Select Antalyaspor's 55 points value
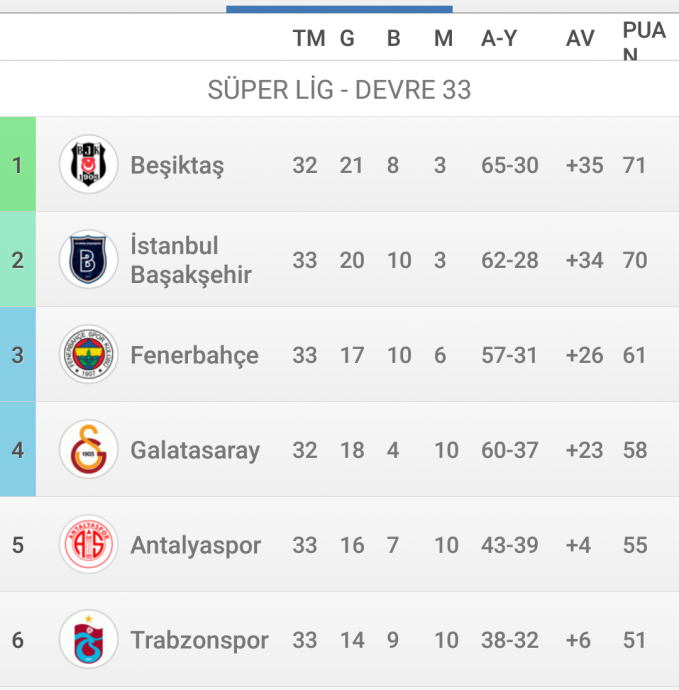The width and height of the screenshot is (679, 690). point(635,545)
